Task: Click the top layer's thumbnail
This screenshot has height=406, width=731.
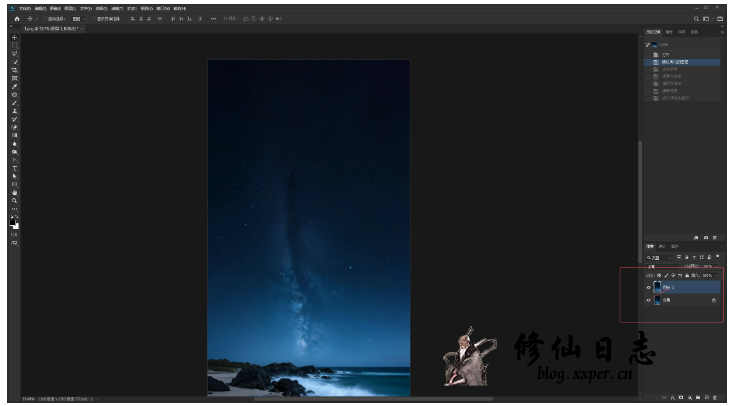Action: click(658, 286)
